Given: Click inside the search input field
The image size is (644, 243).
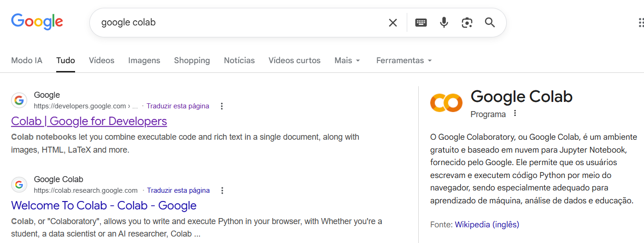Looking at the screenshot, I should pos(240,23).
